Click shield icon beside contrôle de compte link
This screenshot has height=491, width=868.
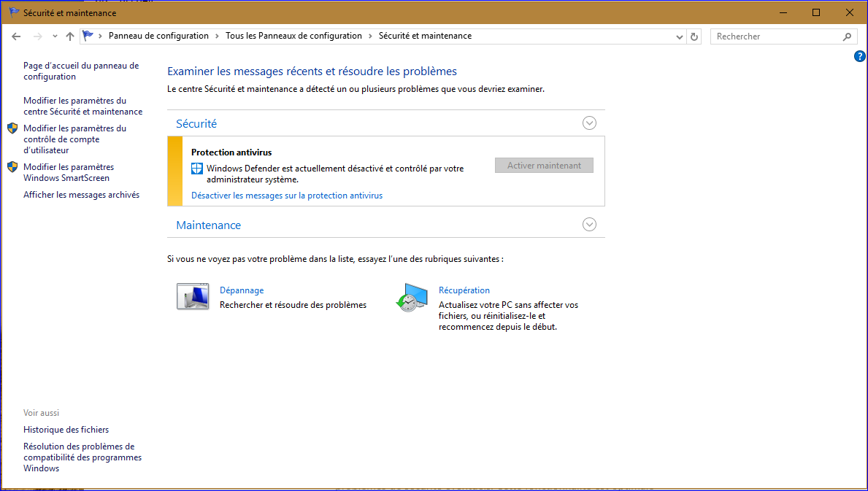pyautogui.click(x=12, y=128)
